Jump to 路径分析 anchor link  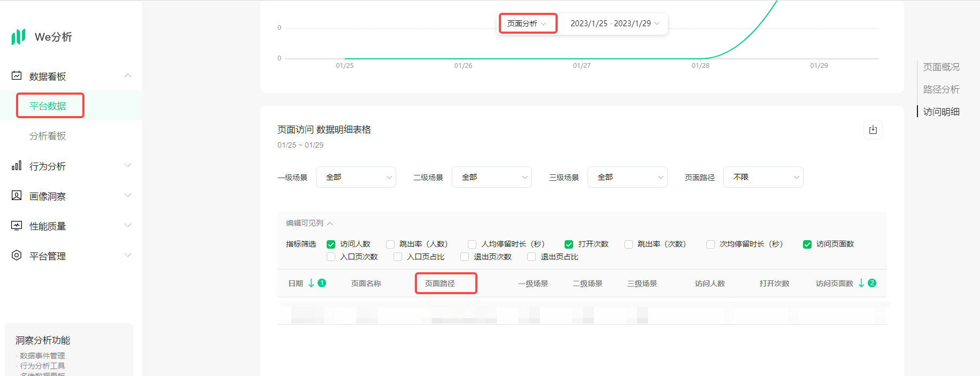coord(941,89)
